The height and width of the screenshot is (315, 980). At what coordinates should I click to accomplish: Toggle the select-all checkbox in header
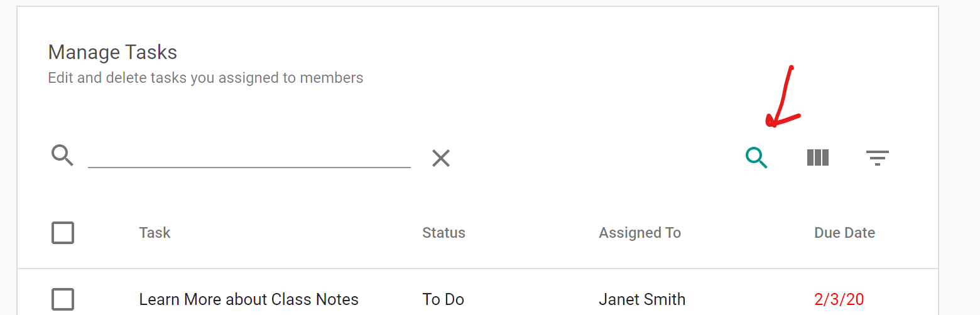click(x=63, y=233)
